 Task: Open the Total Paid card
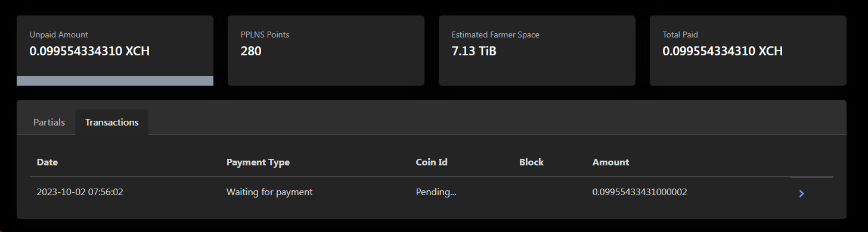point(748,51)
